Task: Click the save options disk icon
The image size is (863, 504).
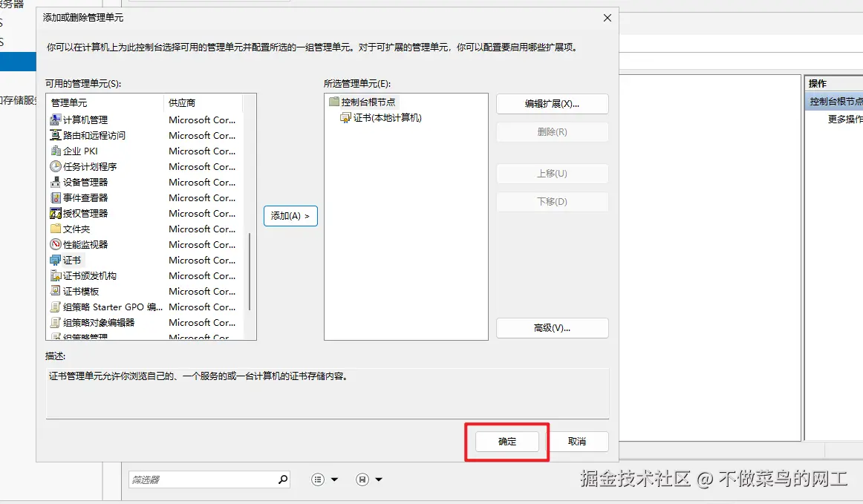Action: coord(362,480)
